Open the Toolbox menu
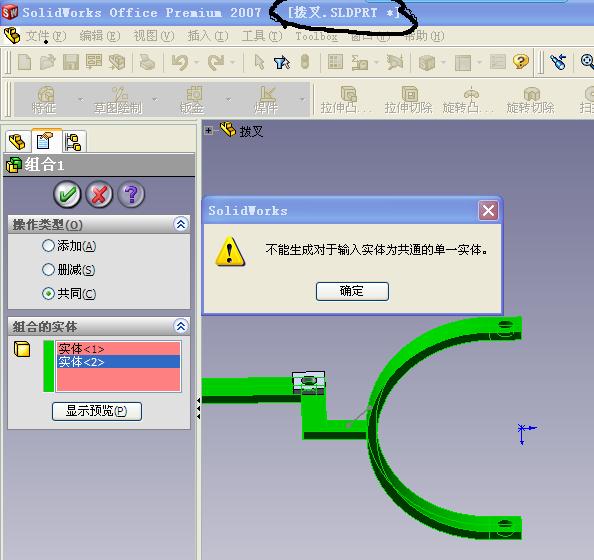 (x=316, y=36)
